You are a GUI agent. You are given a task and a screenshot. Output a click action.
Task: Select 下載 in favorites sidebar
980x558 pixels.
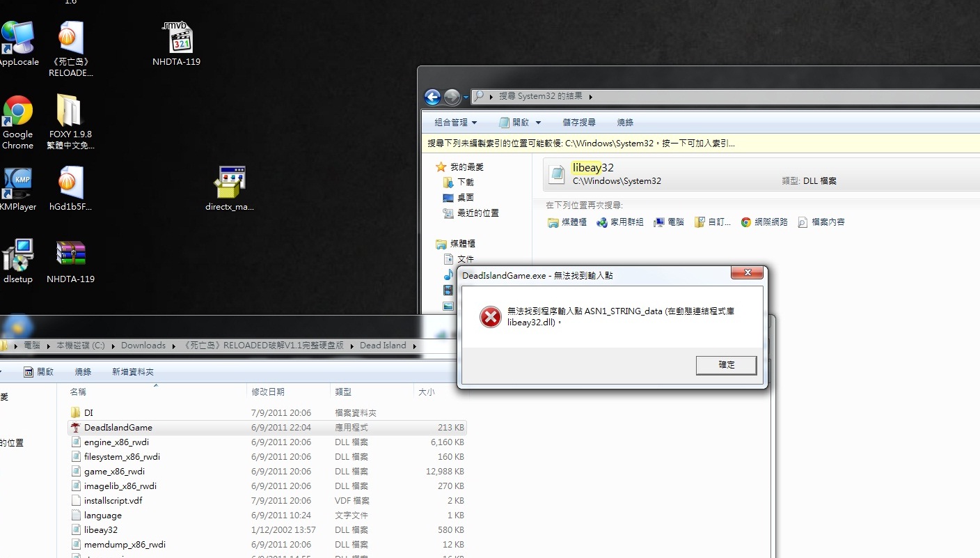click(465, 183)
